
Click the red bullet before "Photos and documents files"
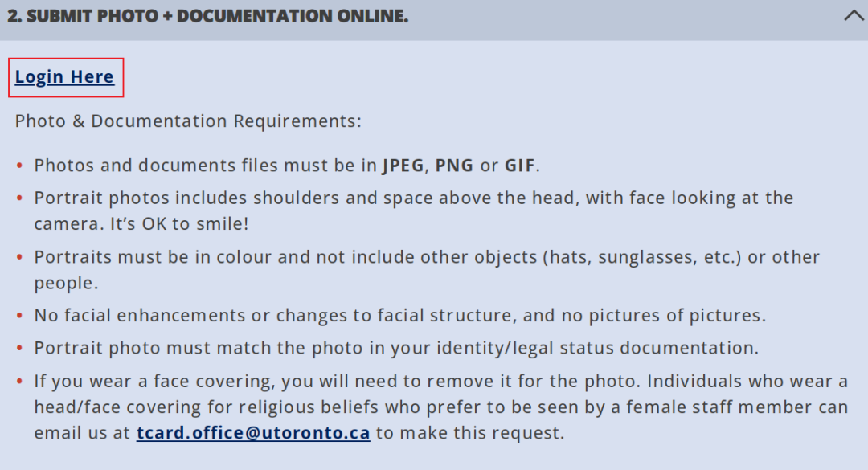pyautogui.click(x=20, y=166)
